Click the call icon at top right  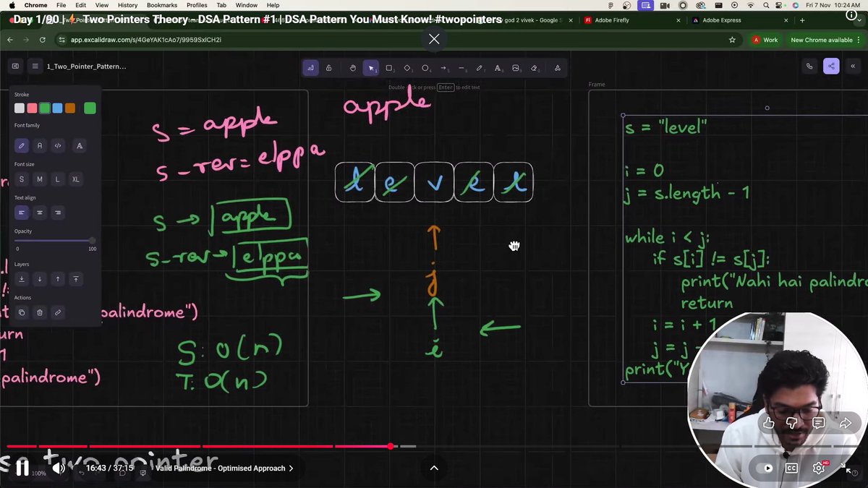coord(809,66)
